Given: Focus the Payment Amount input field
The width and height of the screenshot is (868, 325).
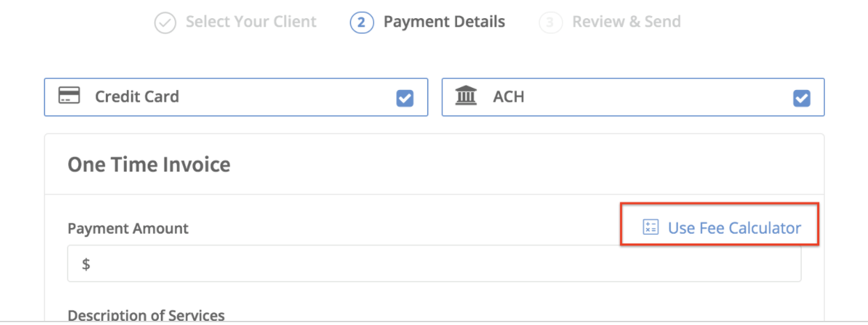Looking at the screenshot, I should (x=434, y=264).
